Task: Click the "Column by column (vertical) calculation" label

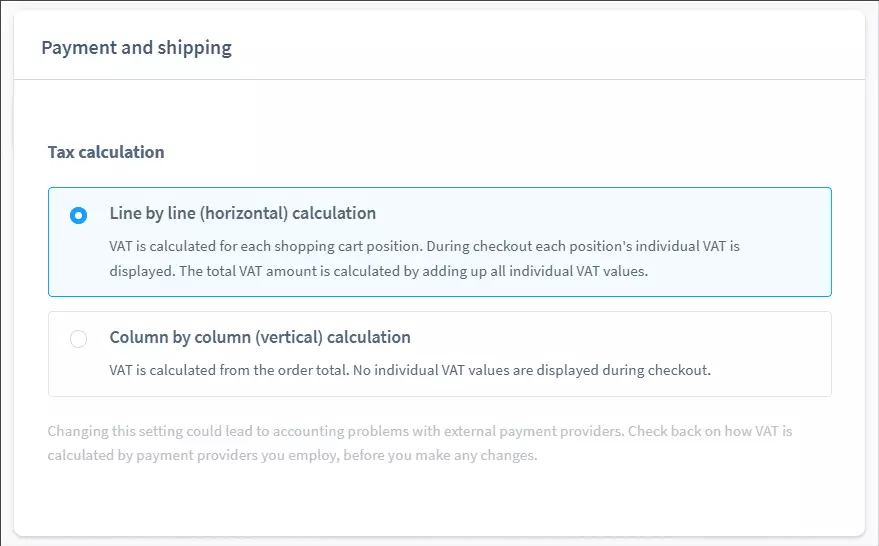Action: [260, 338]
